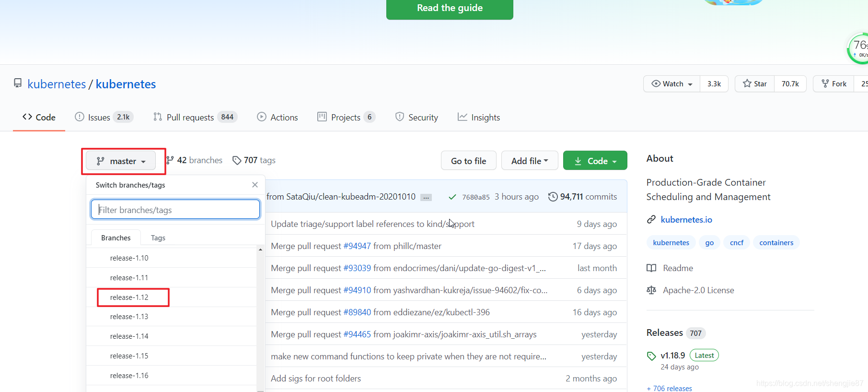The width and height of the screenshot is (868, 392).
Task: Click the Go to file button
Action: (468, 161)
